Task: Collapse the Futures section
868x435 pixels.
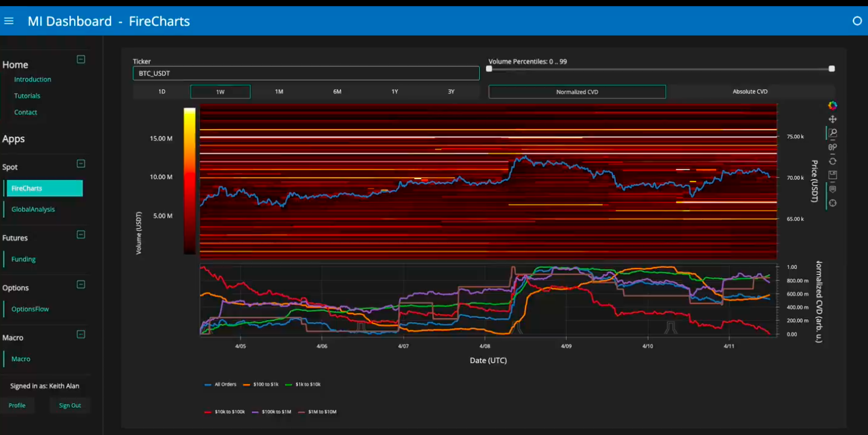Action: [x=81, y=235]
